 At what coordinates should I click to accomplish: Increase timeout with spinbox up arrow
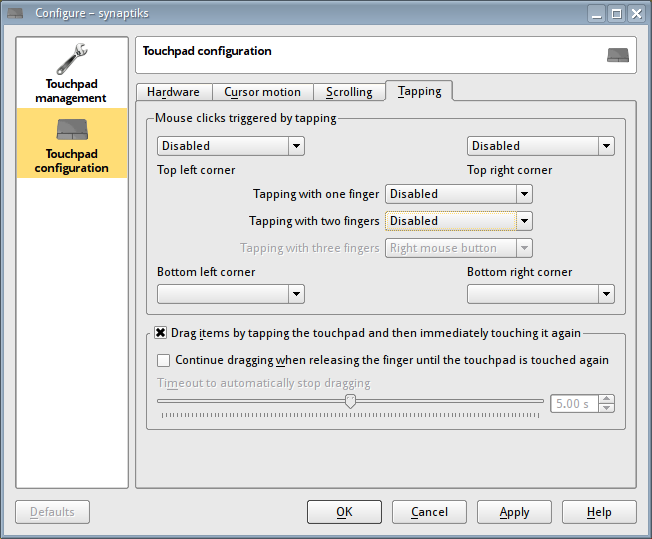(x=607, y=399)
